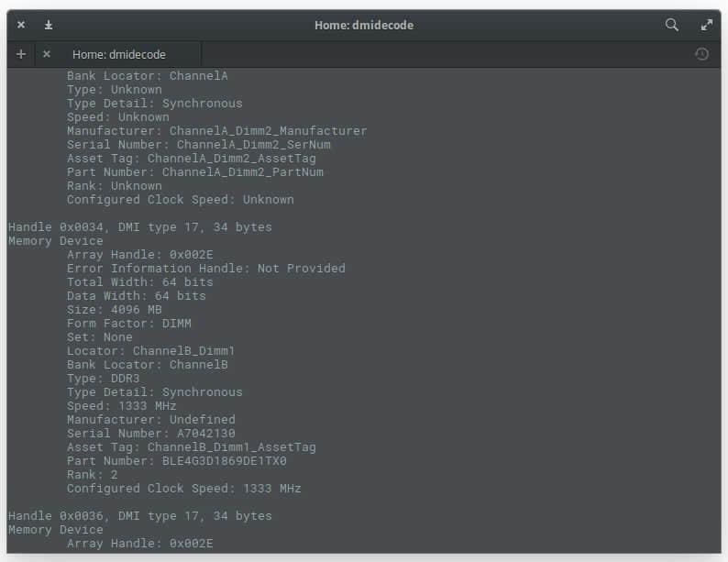The height and width of the screenshot is (562, 728).
Task: Click the fullscreen arrows icon in header
Action: [x=707, y=25]
